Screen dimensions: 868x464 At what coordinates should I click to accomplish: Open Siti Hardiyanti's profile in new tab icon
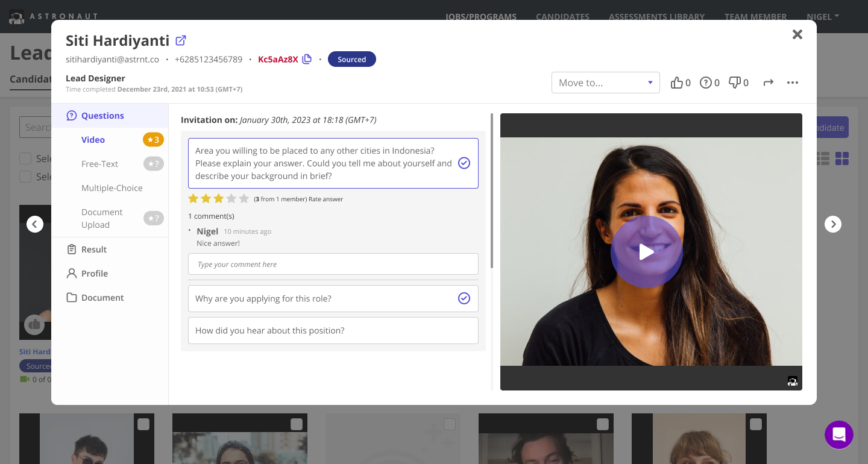point(181,40)
